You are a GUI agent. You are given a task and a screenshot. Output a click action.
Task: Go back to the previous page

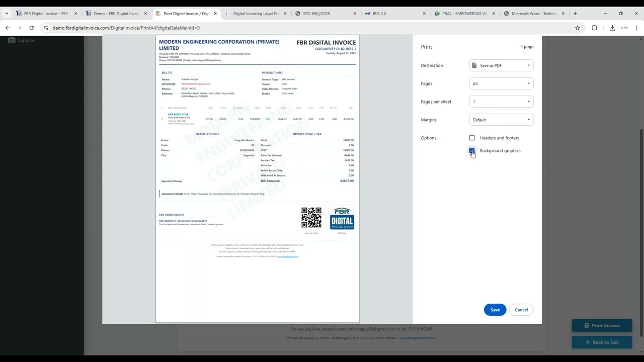(x=7, y=28)
